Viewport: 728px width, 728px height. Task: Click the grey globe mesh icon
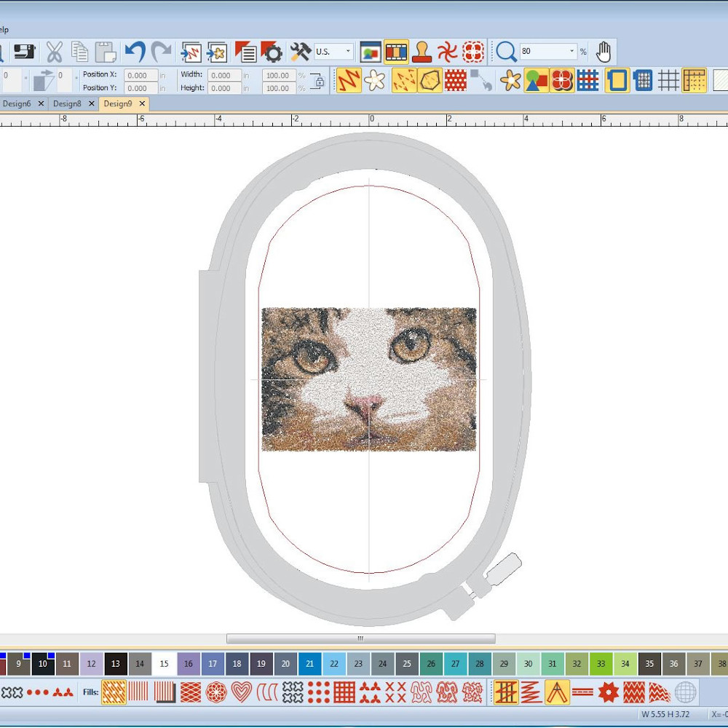[x=685, y=692]
